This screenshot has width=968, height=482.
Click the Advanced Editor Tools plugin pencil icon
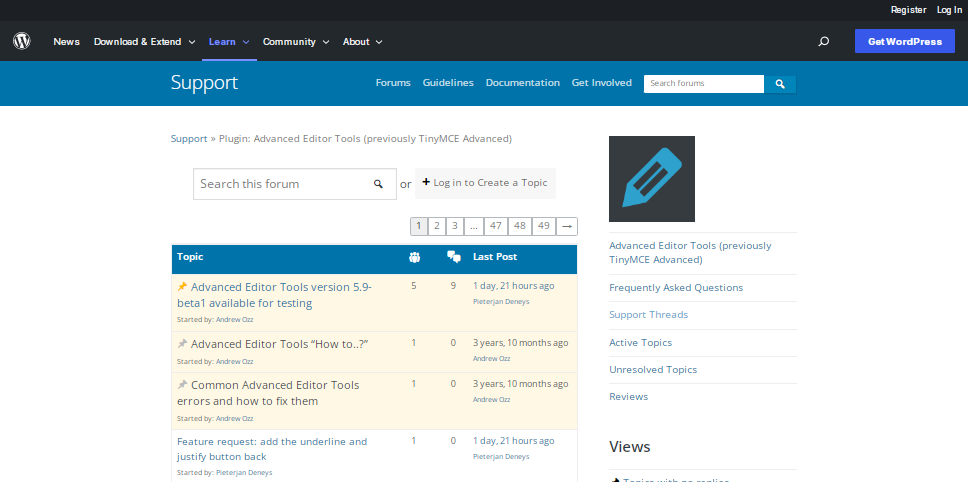click(x=651, y=179)
